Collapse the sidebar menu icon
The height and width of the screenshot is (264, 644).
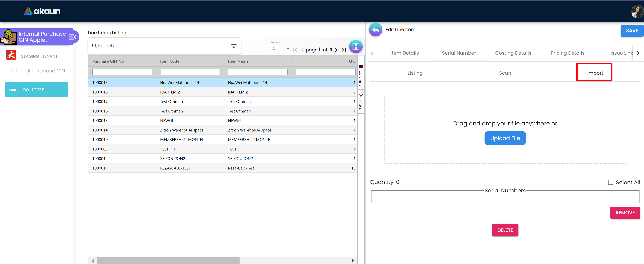(72, 37)
